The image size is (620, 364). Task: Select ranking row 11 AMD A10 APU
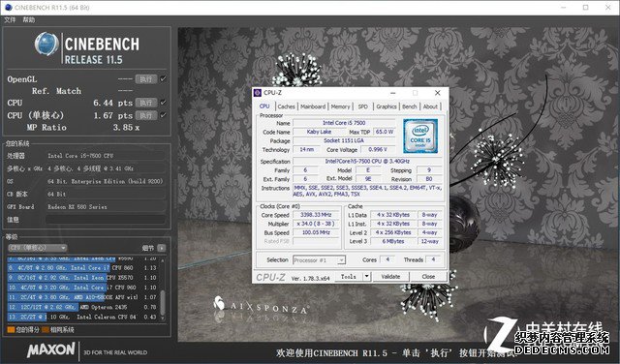tap(83, 297)
